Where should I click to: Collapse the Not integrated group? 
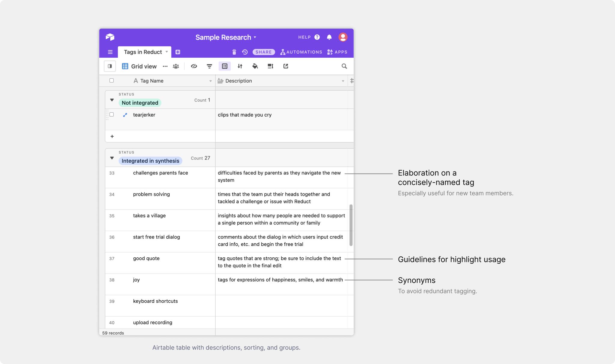[x=112, y=100]
